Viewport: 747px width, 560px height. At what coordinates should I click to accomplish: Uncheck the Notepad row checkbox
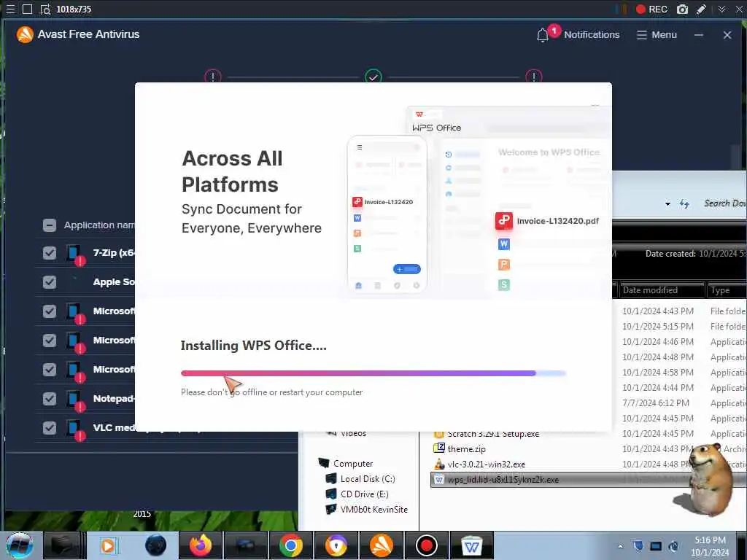(50, 399)
